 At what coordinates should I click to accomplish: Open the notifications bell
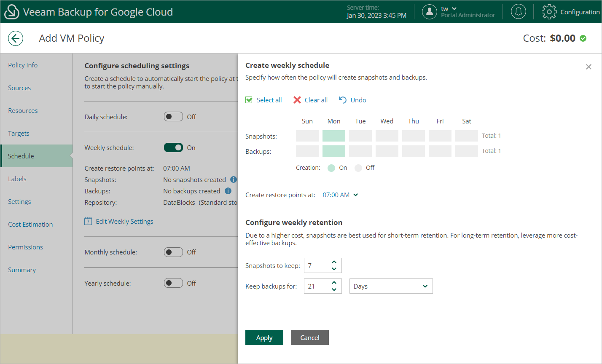coord(518,12)
